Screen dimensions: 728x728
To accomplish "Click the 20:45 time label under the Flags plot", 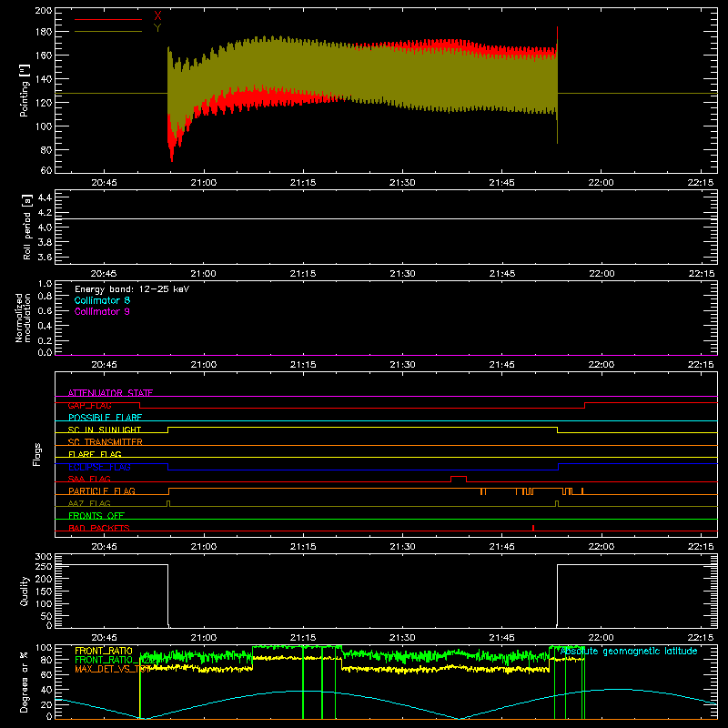I will (104, 547).
